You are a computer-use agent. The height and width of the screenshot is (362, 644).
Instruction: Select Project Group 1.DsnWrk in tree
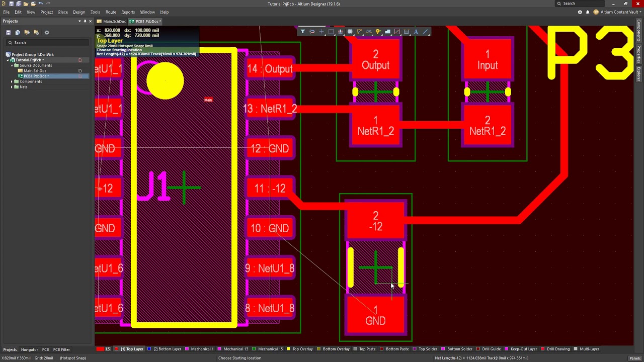32,54
